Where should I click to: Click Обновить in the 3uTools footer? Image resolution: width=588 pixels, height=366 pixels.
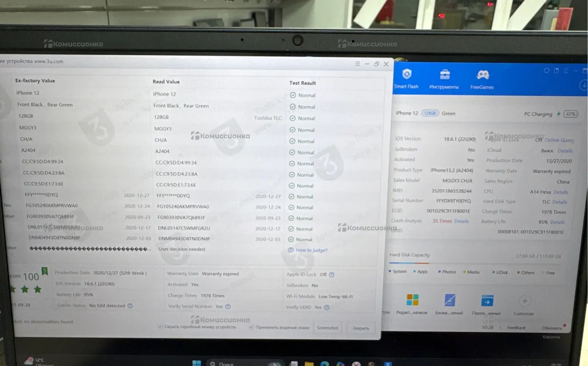pyautogui.click(x=552, y=328)
